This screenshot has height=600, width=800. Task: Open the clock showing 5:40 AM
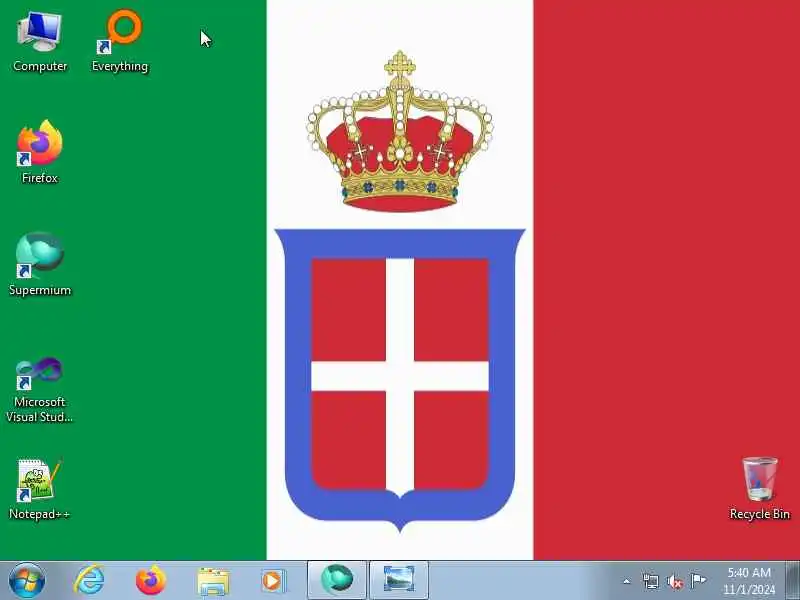coord(748,581)
